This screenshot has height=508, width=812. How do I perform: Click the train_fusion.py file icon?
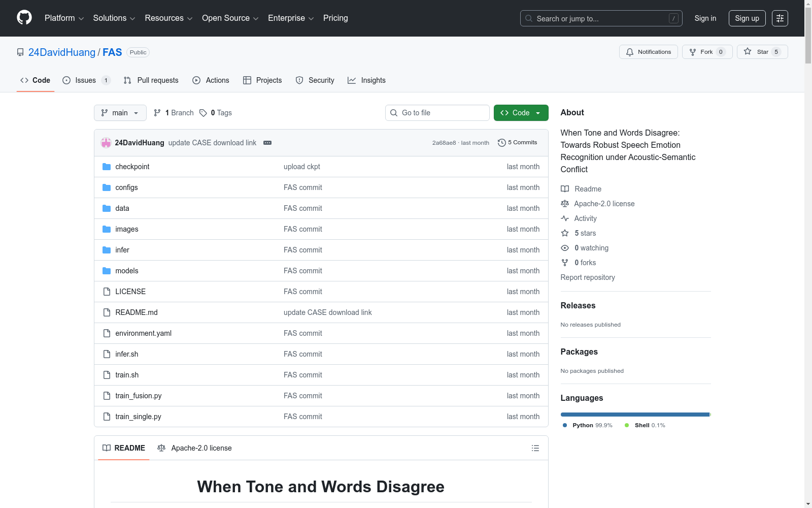click(x=107, y=396)
